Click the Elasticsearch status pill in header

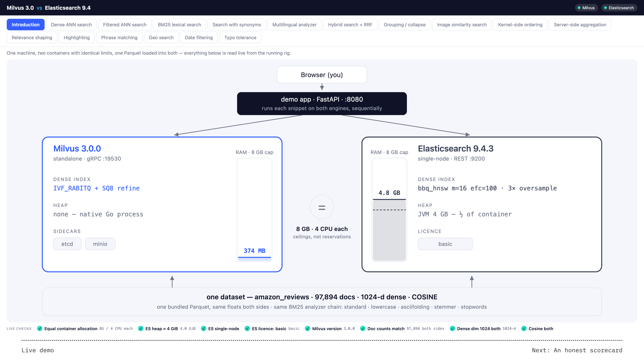click(x=619, y=8)
